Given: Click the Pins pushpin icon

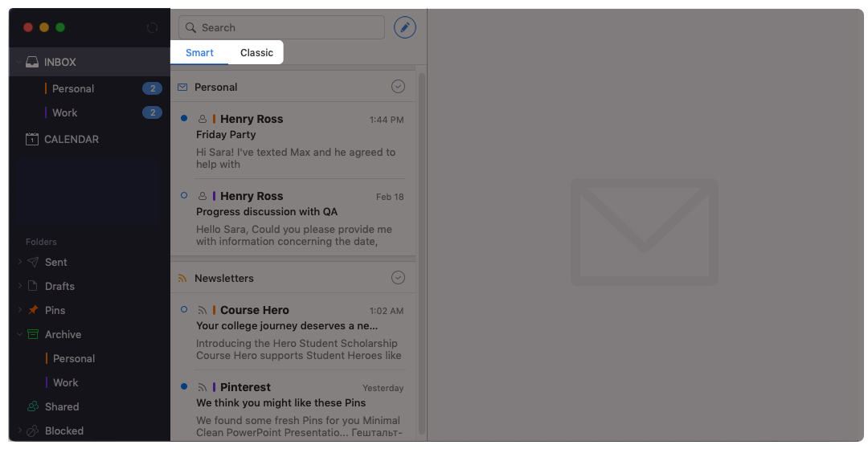Looking at the screenshot, I should pyautogui.click(x=33, y=310).
